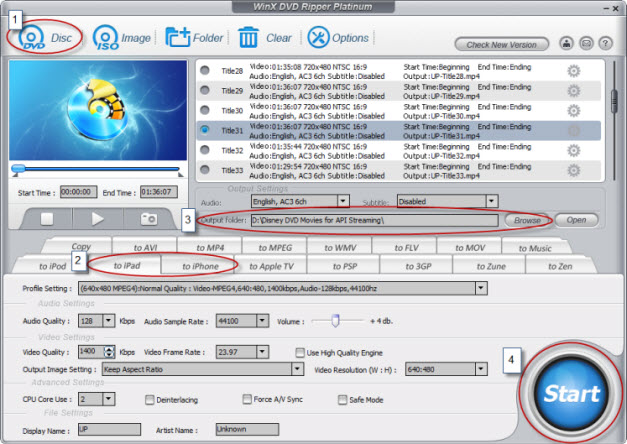627x444 pixels.
Task: Open settings gear for Title32
Action: point(574,151)
